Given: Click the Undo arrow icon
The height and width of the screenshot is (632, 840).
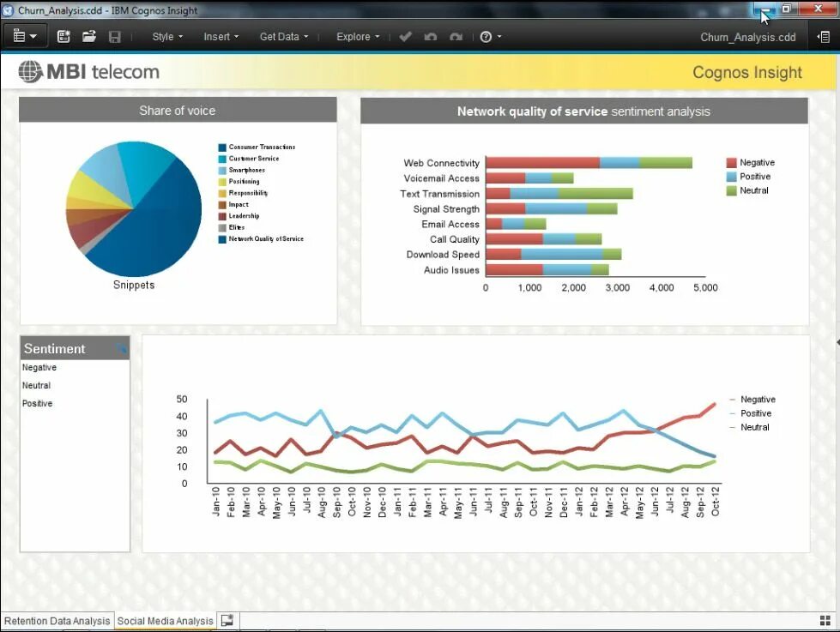Looking at the screenshot, I should [431, 36].
